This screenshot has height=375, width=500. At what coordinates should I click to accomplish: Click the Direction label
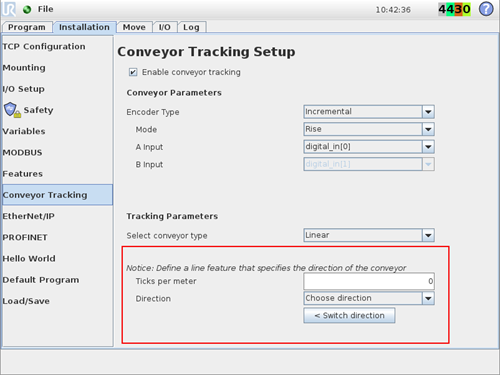coord(153,299)
